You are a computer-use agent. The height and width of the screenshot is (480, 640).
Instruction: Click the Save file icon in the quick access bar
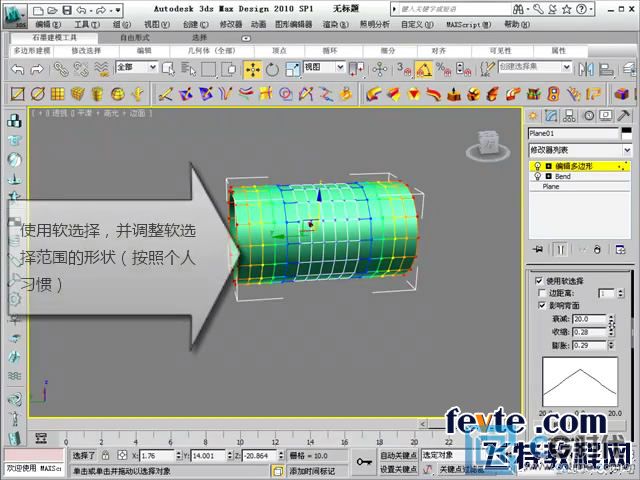coord(67,10)
